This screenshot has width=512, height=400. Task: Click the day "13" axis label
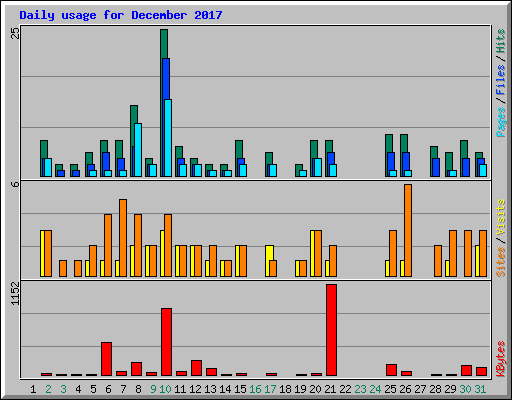coord(211,389)
